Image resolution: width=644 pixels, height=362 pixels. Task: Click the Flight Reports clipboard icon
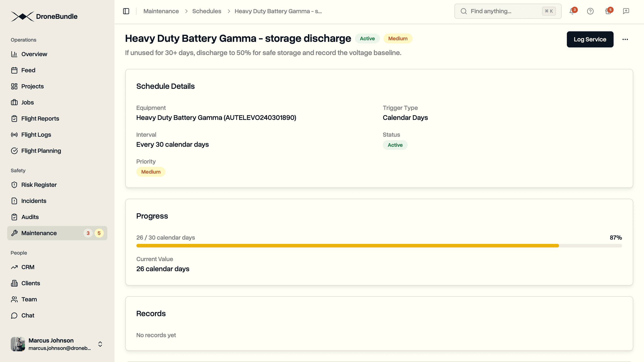(14, 119)
